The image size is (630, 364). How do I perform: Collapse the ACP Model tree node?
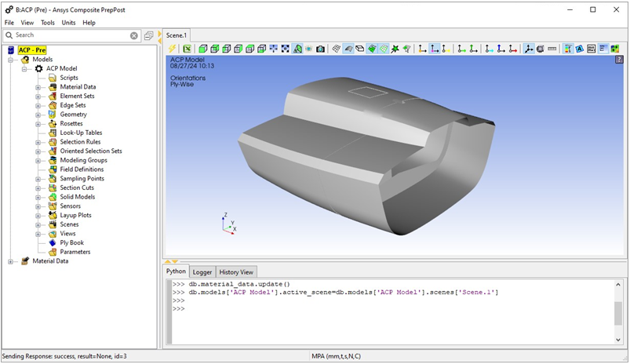[24, 69]
